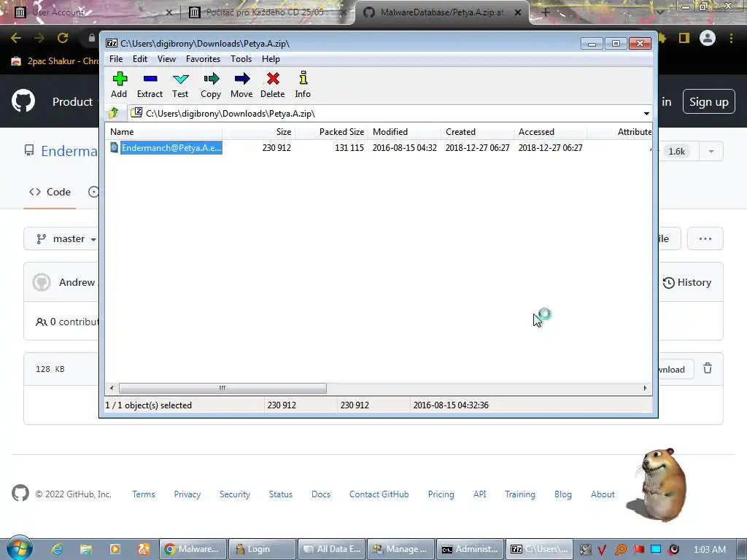Open the Terms footer link
This screenshot has height=560, width=747.
[144, 494]
